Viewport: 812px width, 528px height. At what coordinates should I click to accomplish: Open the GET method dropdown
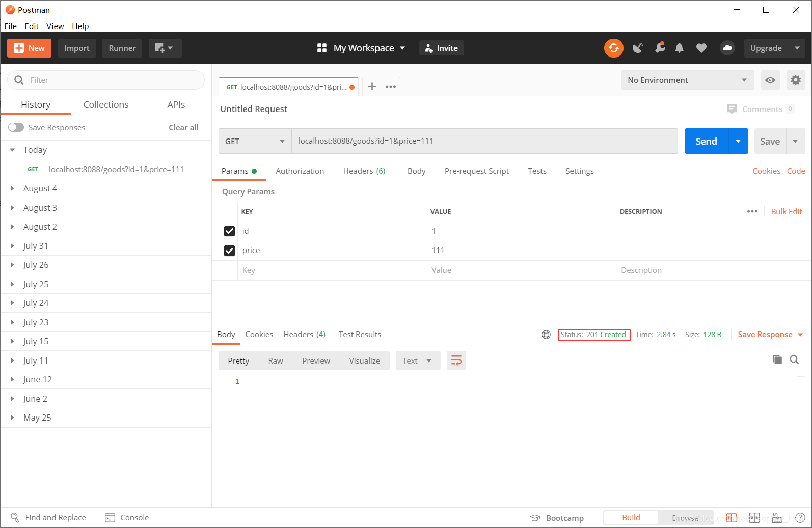pyautogui.click(x=255, y=141)
